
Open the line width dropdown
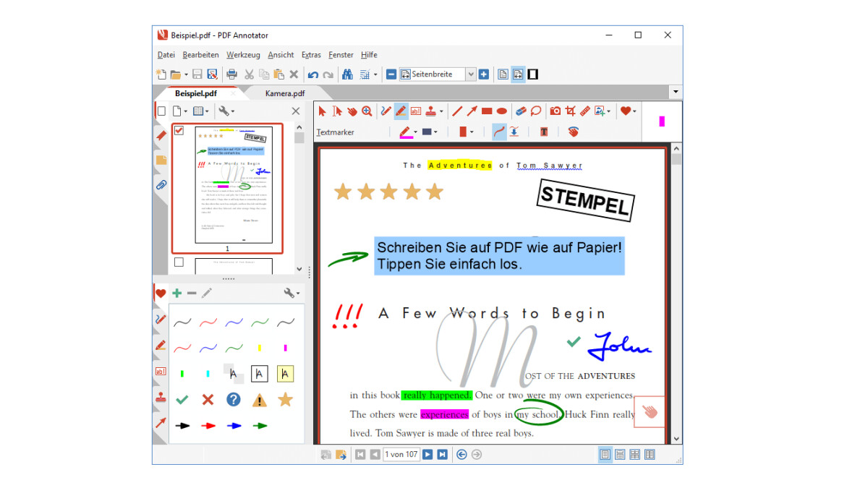click(x=435, y=132)
